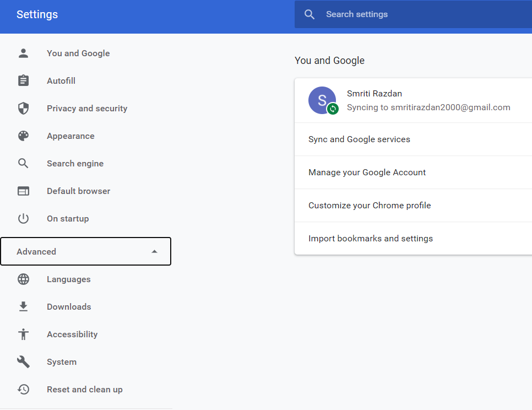Click the magnifier icon beside Search engine
The width and height of the screenshot is (532, 410).
(x=24, y=163)
